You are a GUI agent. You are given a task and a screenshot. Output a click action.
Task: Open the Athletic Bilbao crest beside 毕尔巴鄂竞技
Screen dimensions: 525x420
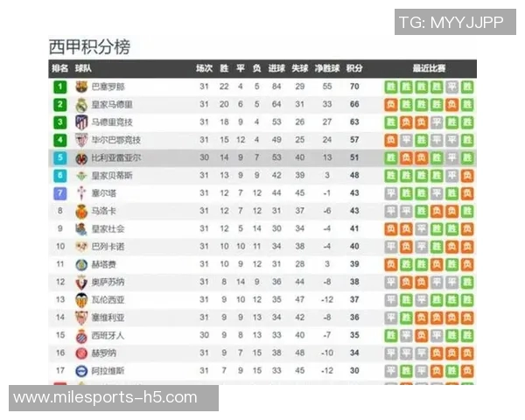(81, 140)
